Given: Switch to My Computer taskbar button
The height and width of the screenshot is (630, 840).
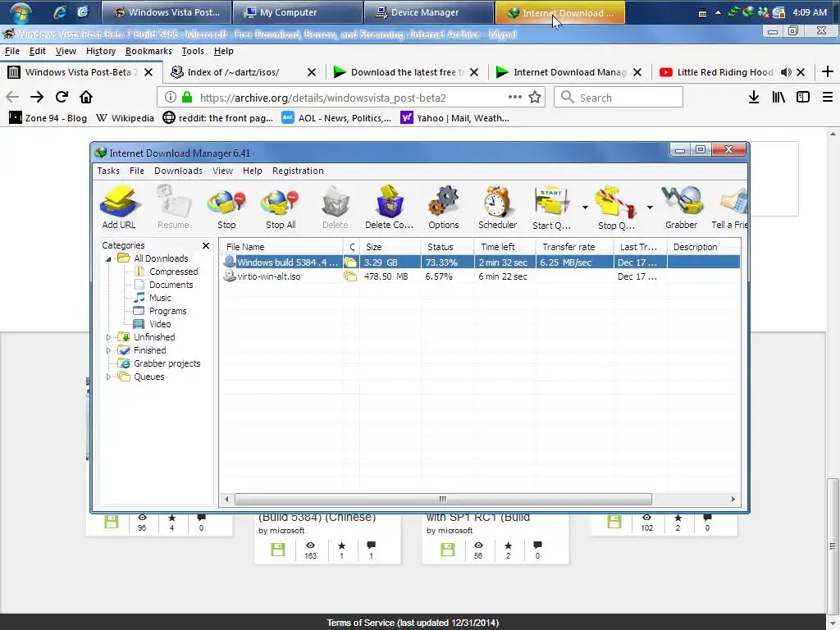Looking at the screenshot, I should point(297,12).
